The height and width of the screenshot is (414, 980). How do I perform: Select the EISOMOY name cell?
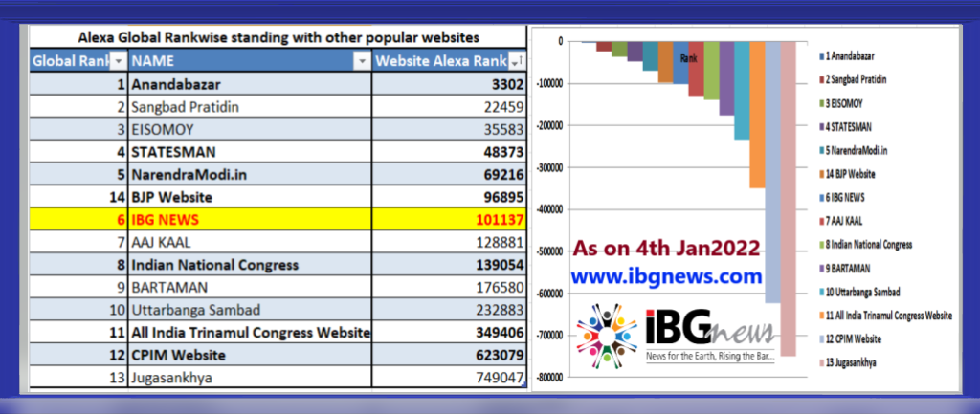(x=250, y=129)
